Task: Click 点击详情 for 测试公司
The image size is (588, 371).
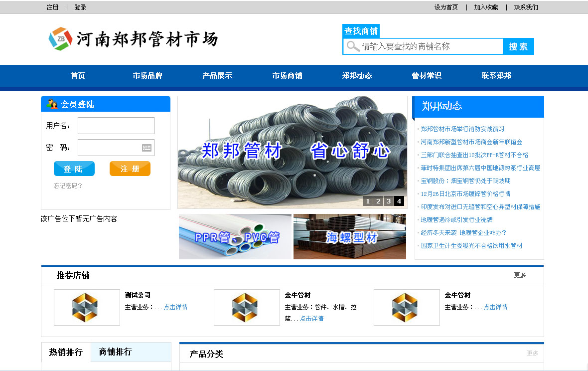Action: click(x=175, y=307)
